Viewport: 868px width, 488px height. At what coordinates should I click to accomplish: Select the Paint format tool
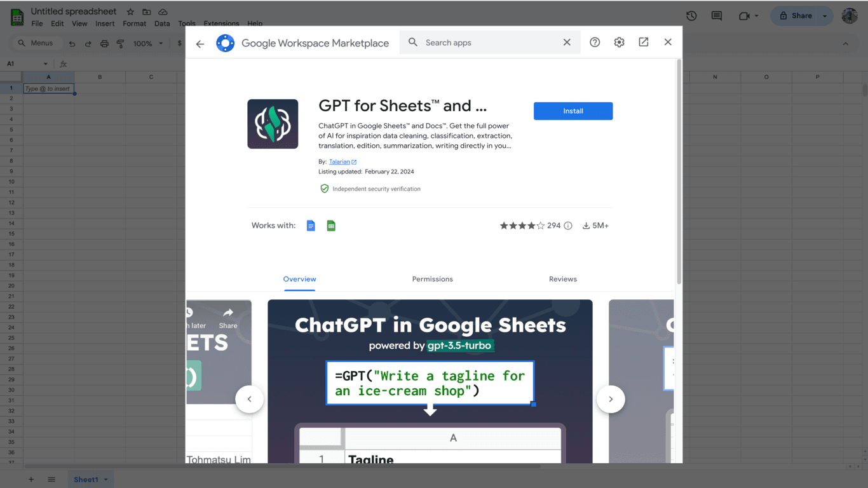(120, 44)
